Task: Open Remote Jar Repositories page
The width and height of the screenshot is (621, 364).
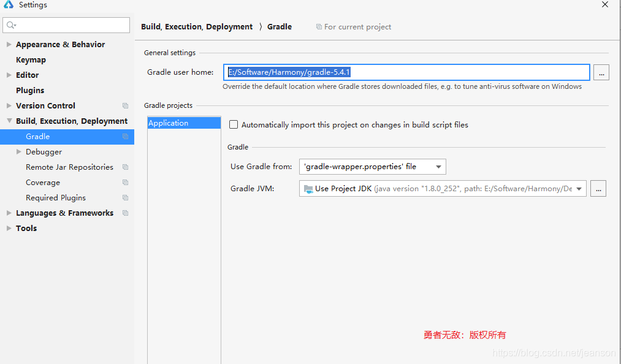Action: (x=69, y=167)
